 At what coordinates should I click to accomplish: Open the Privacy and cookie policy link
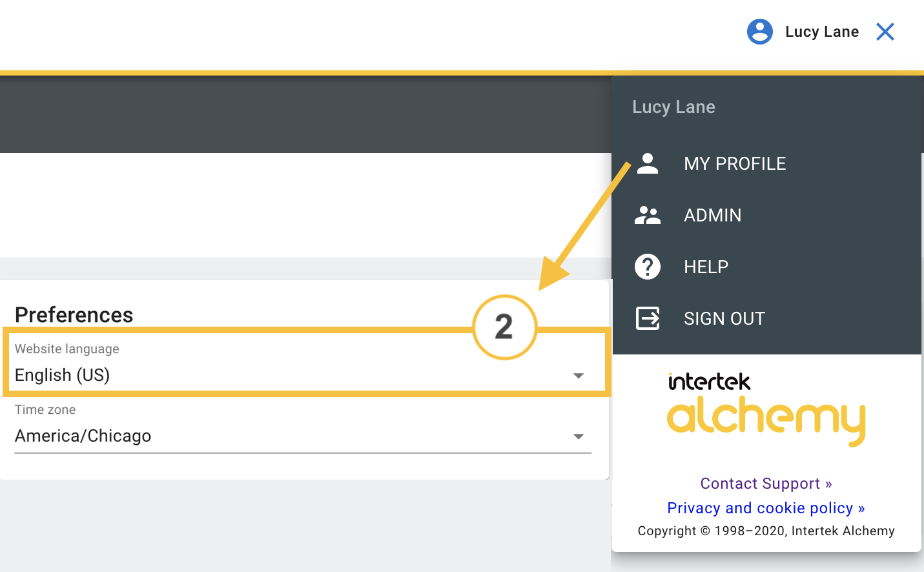point(766,508)
